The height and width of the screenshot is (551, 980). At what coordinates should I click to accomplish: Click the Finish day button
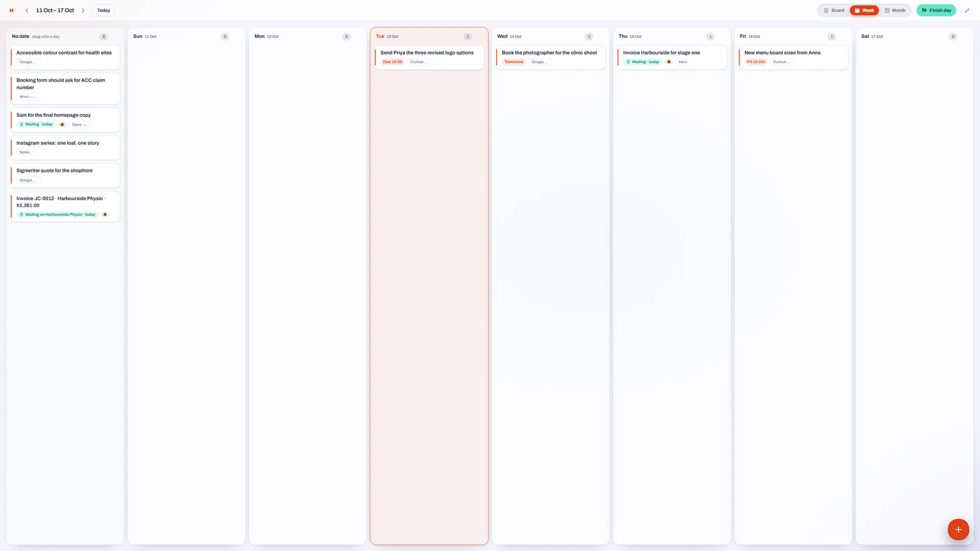click(x=936, y=10)
